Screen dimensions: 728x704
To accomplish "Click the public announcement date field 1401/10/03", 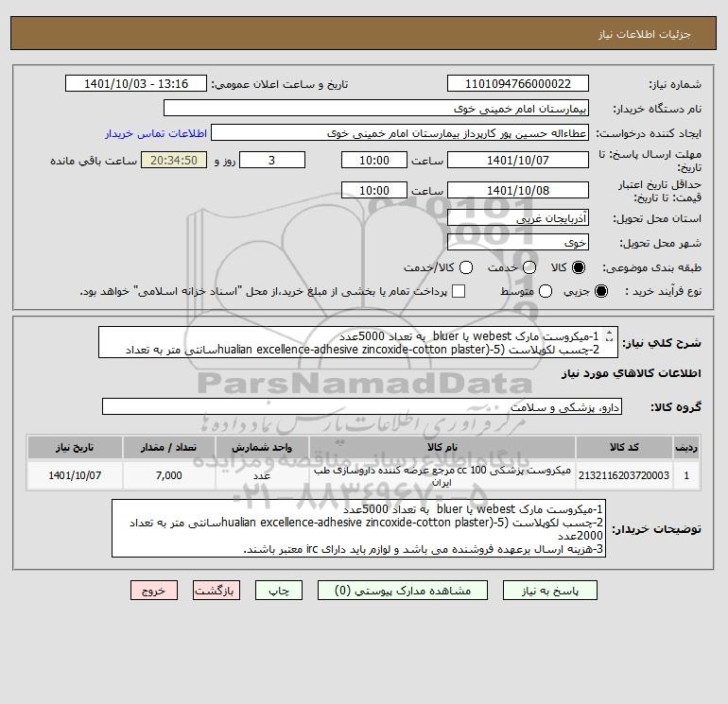I will [135, 83].
